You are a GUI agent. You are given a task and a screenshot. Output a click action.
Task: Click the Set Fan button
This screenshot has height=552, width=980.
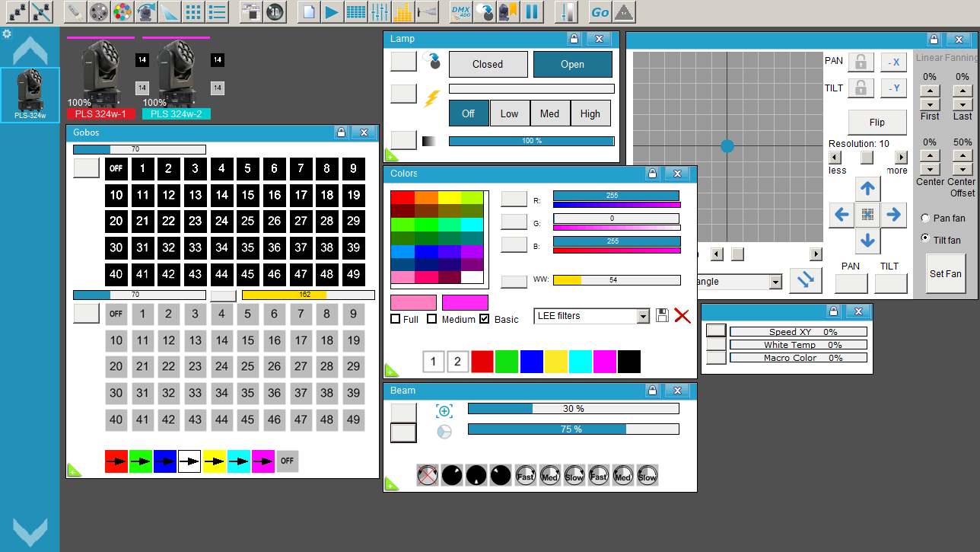[x=945, y=274]
